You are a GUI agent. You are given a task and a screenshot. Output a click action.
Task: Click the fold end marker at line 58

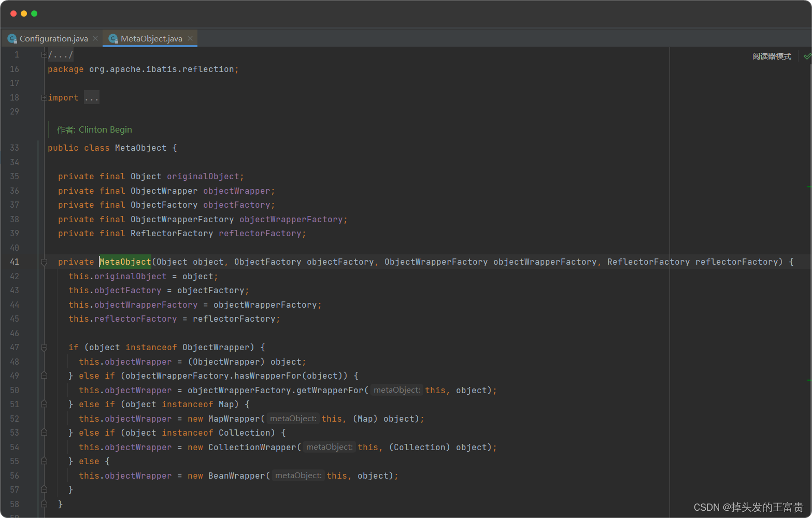click(x=44, y=503)
